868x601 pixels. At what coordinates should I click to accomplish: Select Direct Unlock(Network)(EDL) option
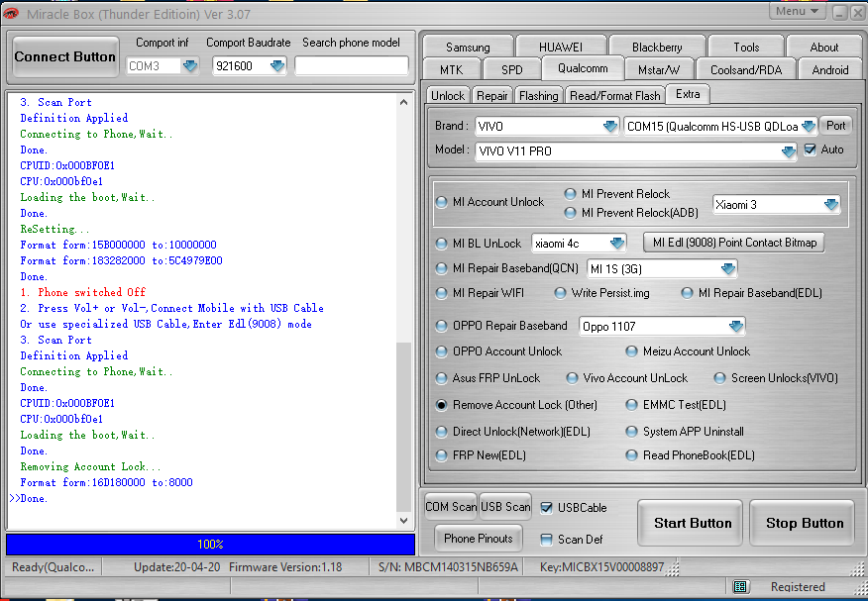coord(441,432)
